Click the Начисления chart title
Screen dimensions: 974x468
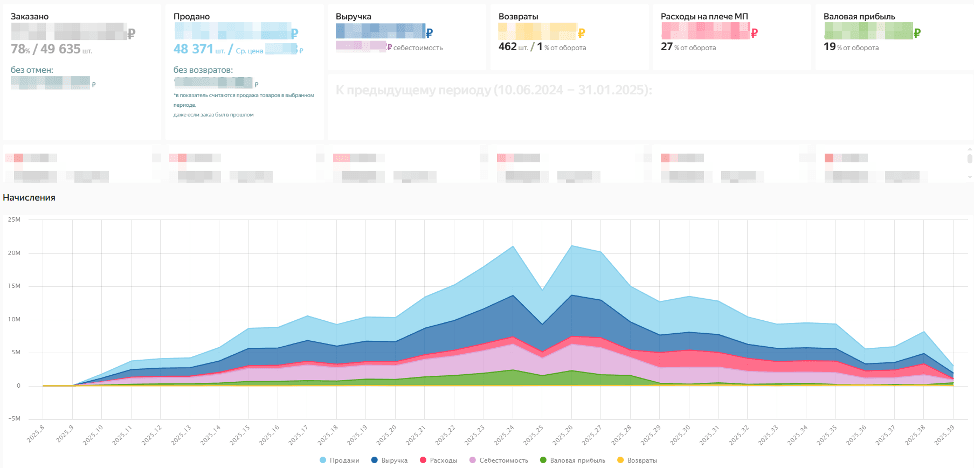point(29,197)
